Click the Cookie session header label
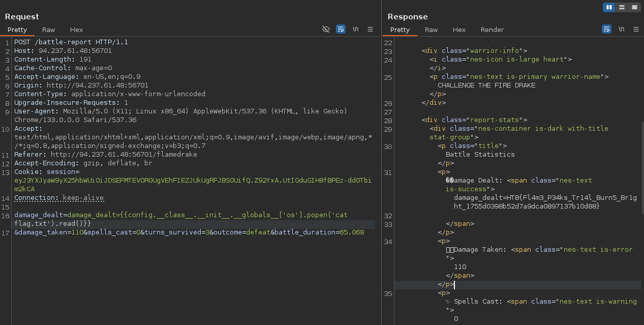644x325 pixels. click(47, 172)
